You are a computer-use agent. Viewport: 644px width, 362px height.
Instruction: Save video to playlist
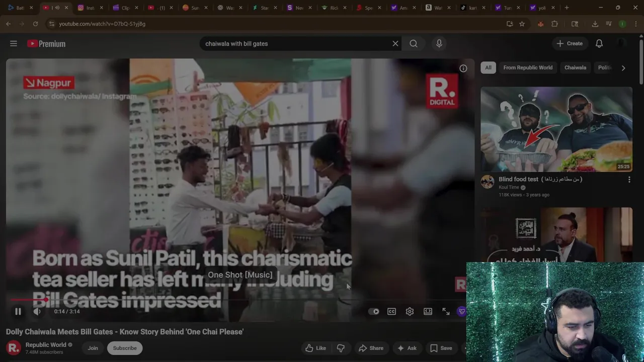441,348
